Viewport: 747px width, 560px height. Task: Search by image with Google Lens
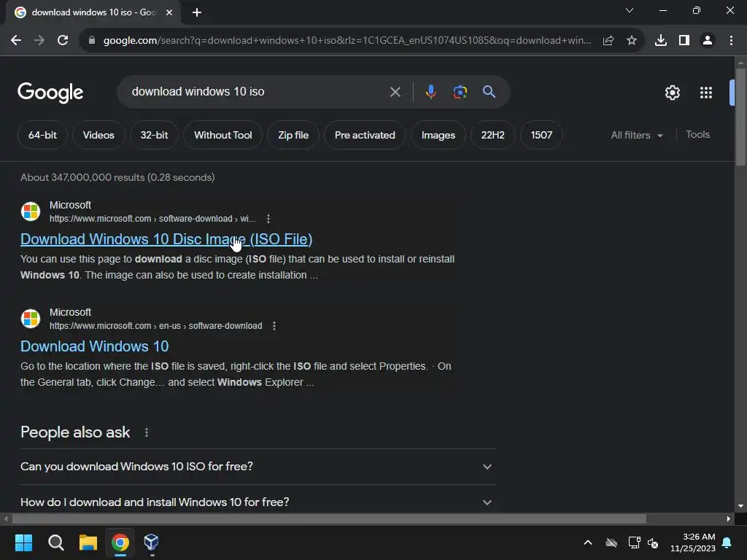(x=460, y=92)
